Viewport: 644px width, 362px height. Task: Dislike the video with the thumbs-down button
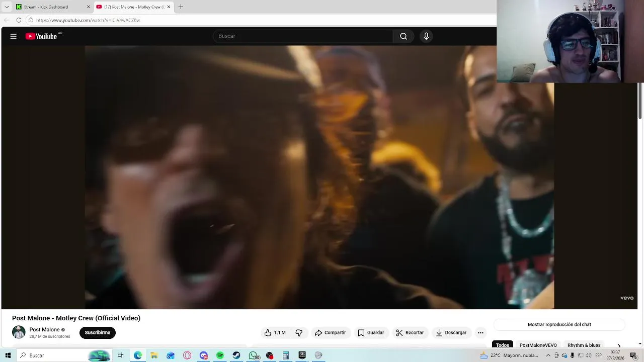[x=299, y=332]
